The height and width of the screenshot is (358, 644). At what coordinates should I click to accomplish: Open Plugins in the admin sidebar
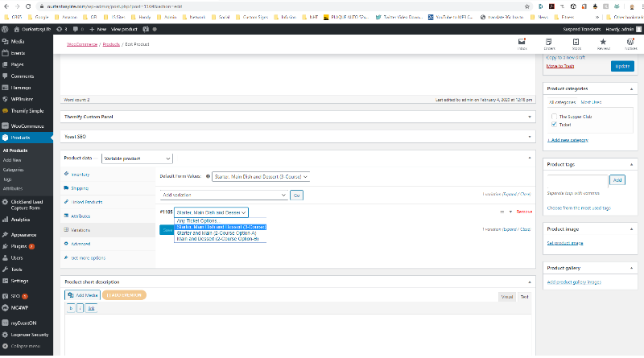(x=22, y=245)
